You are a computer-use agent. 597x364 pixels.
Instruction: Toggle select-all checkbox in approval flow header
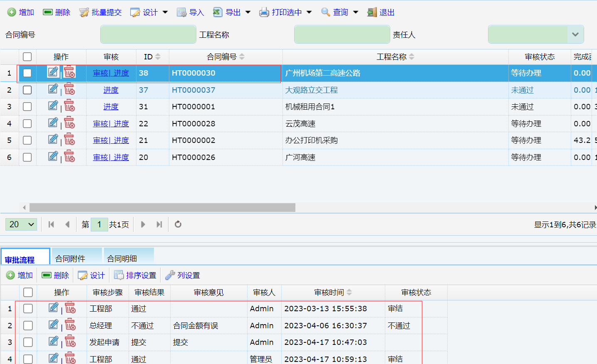[28, 293]
